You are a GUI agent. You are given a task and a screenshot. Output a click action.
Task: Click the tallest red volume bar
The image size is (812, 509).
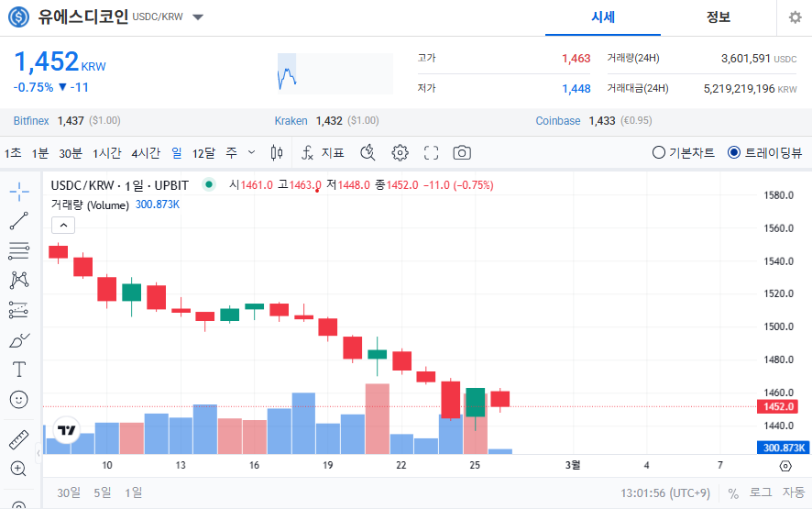click(377, 419)
